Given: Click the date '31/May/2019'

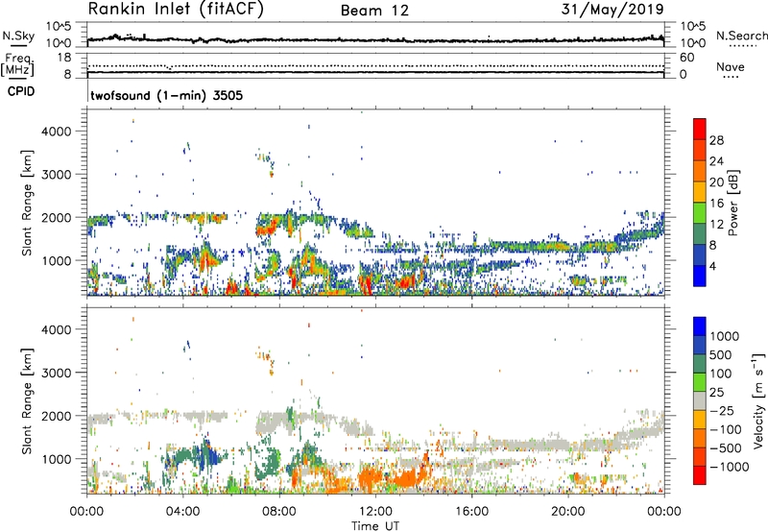Looking at the screenshot, I should pos(612,9).
